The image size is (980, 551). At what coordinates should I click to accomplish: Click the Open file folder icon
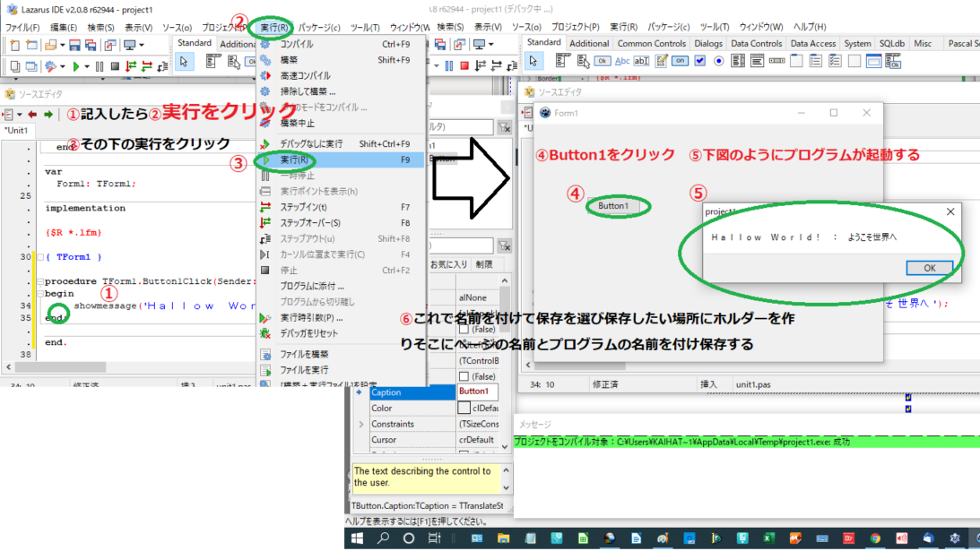pyautogui.click(x=51, y=46)
